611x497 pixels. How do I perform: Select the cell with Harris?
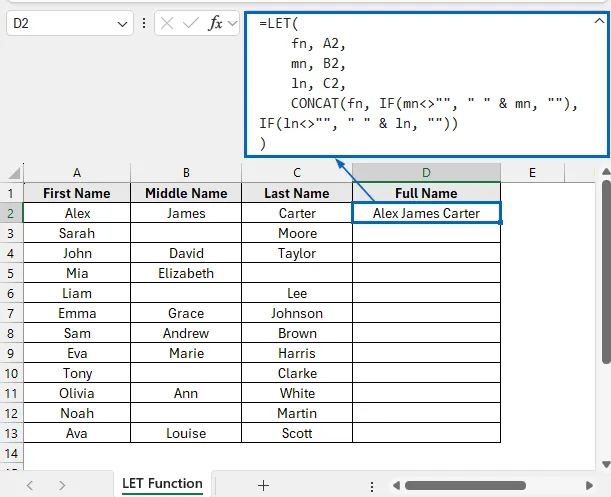[297, 353]
